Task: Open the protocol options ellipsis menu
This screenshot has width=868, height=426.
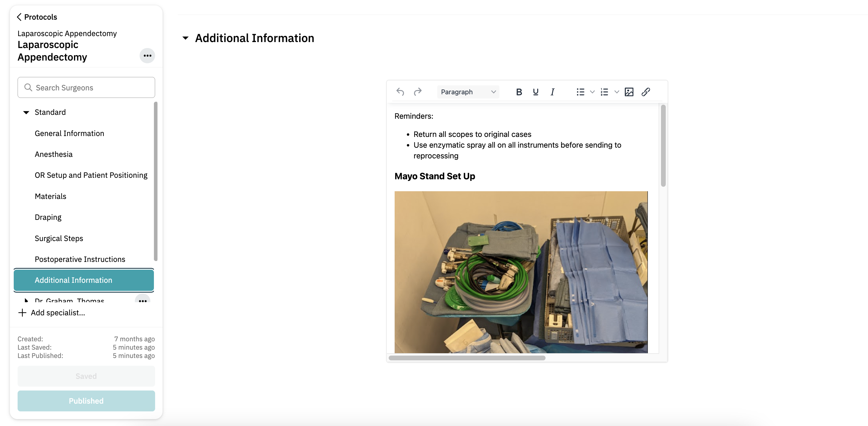Action: [147, 55]
